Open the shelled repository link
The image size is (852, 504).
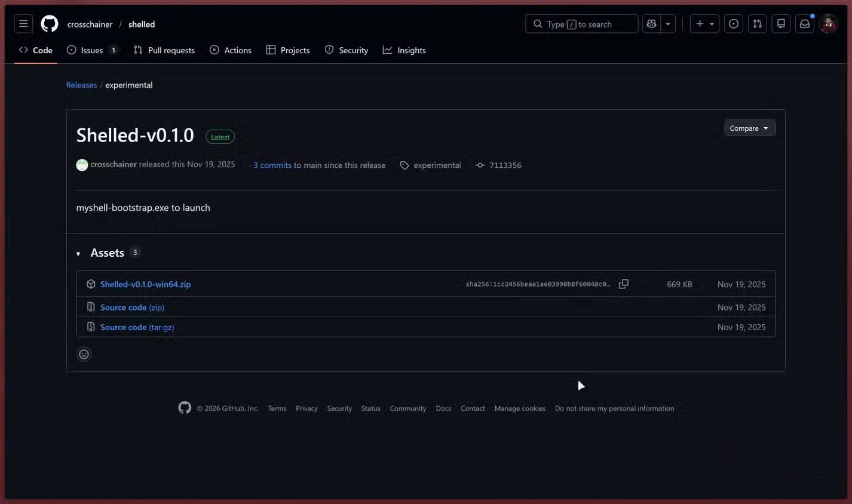[x=142, y=24]
